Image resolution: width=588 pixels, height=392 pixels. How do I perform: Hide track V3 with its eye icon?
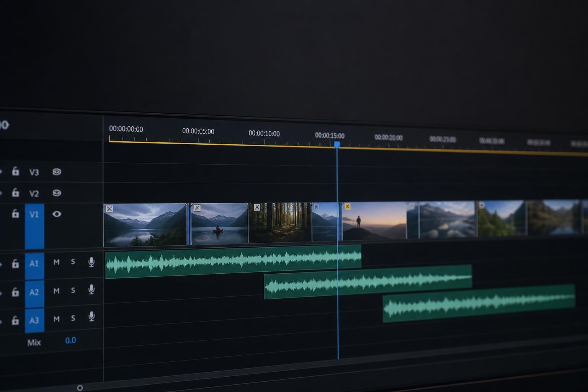[57, 171]
